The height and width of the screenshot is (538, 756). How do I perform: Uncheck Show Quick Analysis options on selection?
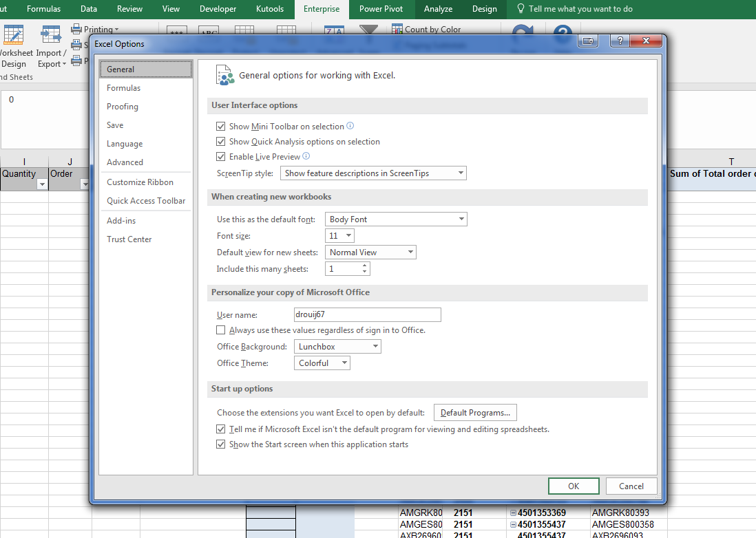coord(220,141)
